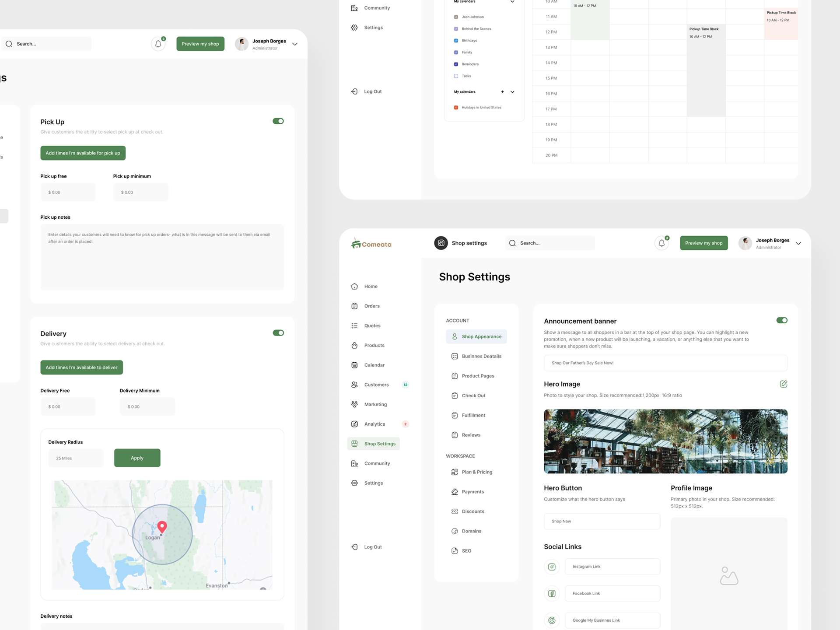Image resolution: width=840 pixels, height=630 pixels.
Task: Click the Delivery Radius miles field
Action: tap(76, 458)
